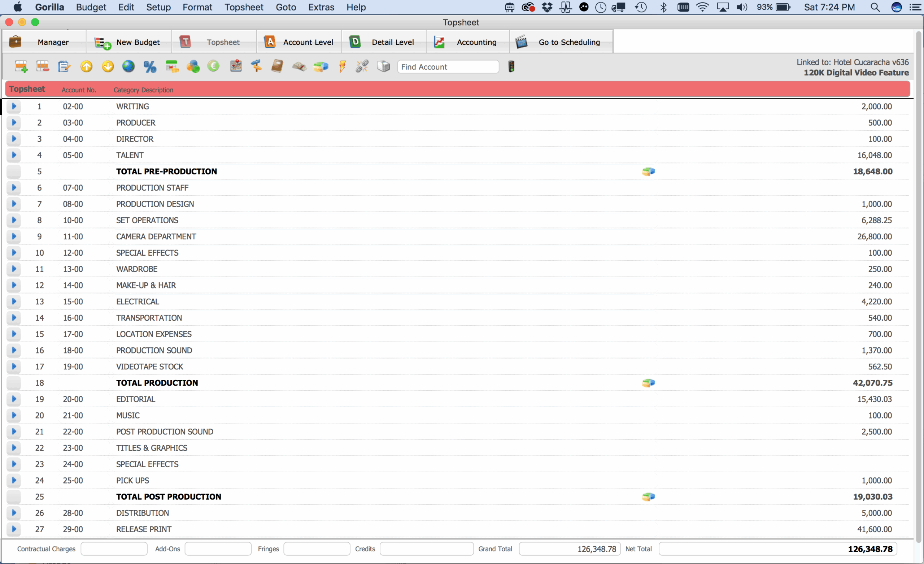Add a new account row
Viewport: 924px width, 564px height.
[x=21, y=66]
